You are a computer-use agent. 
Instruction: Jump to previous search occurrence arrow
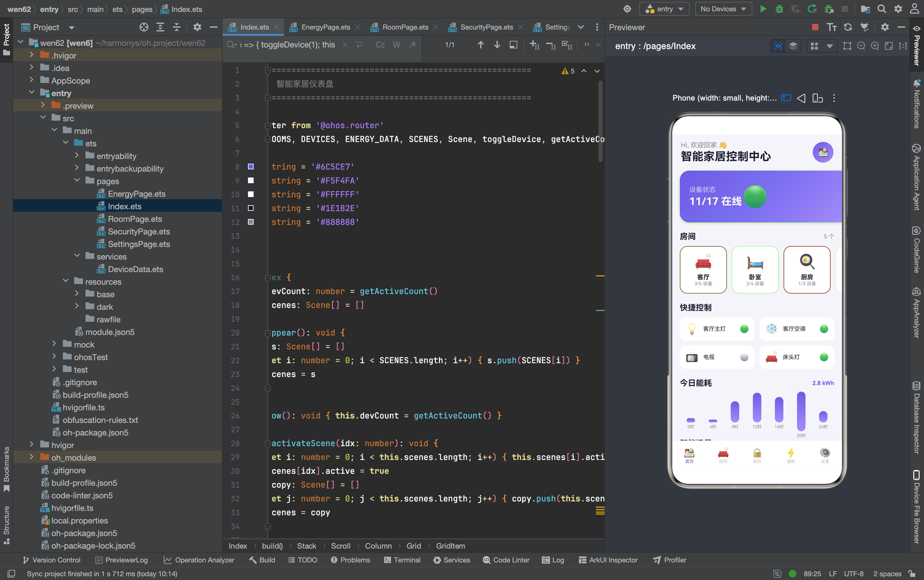point(481,45)
